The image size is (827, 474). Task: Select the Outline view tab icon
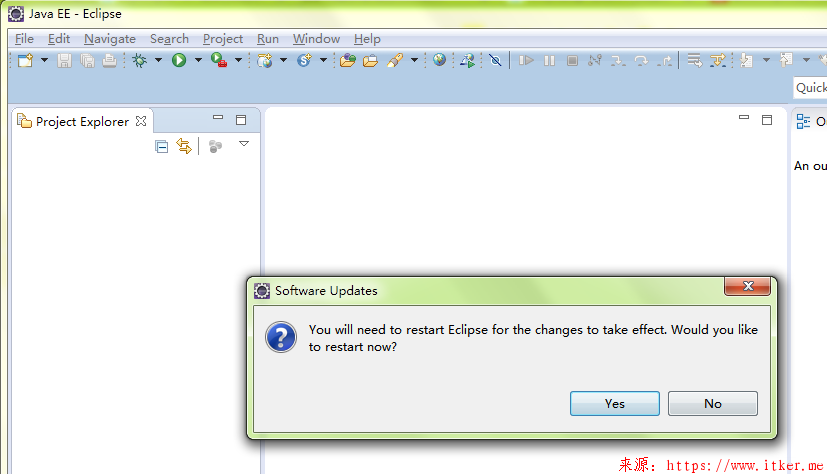click(803, 121)
